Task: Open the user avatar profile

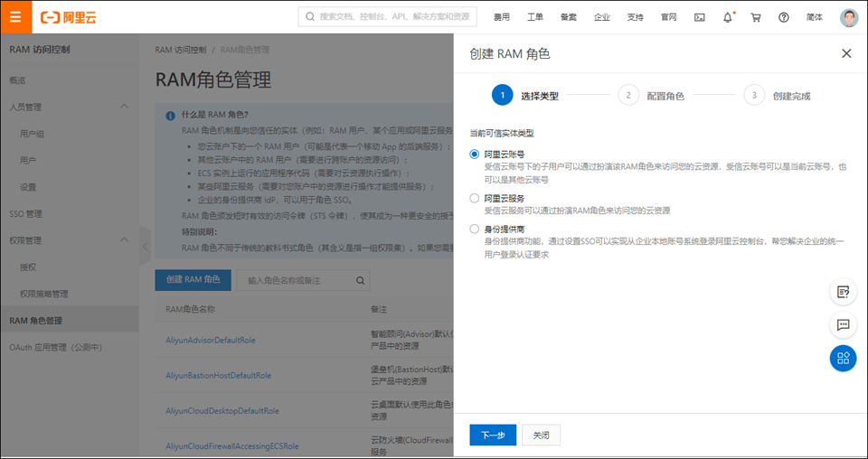Action: (848, 17)
